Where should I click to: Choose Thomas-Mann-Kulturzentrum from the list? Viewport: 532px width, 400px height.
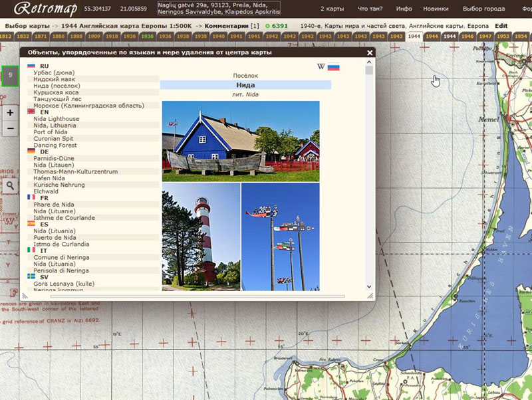[x=75, y=171]
